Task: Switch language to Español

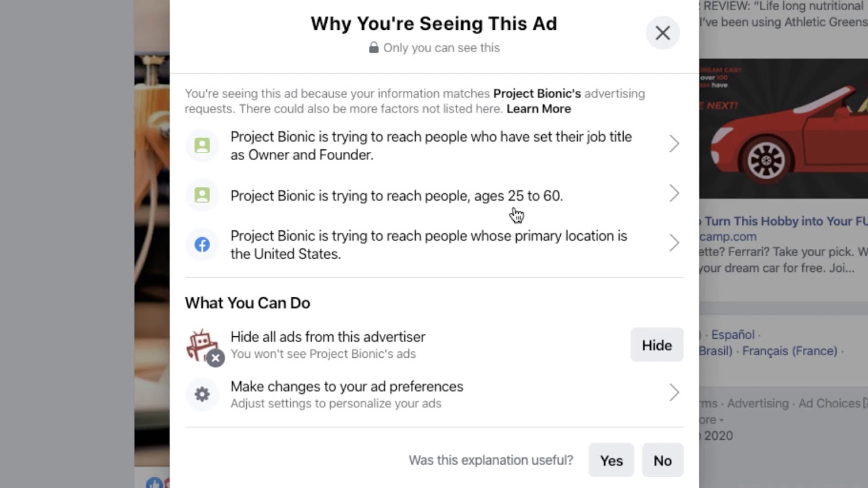Action: pyautogui.click(x=732, y=335)
